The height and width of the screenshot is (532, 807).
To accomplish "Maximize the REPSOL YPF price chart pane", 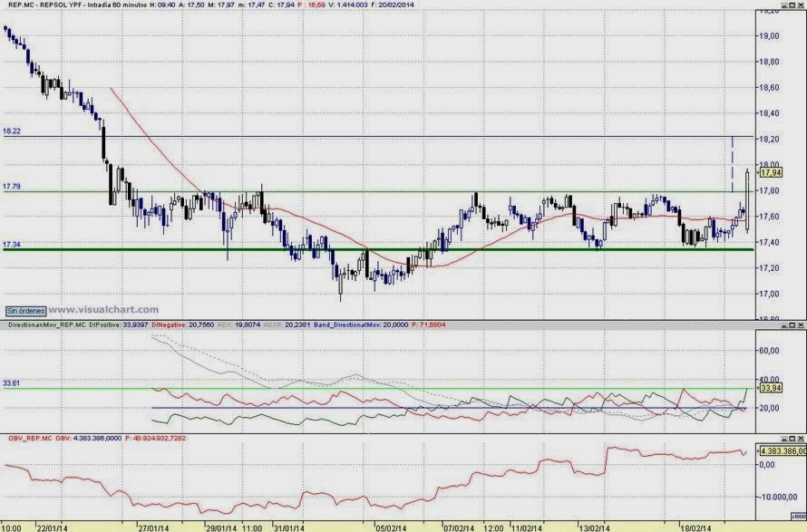I will tap(792, 5).
